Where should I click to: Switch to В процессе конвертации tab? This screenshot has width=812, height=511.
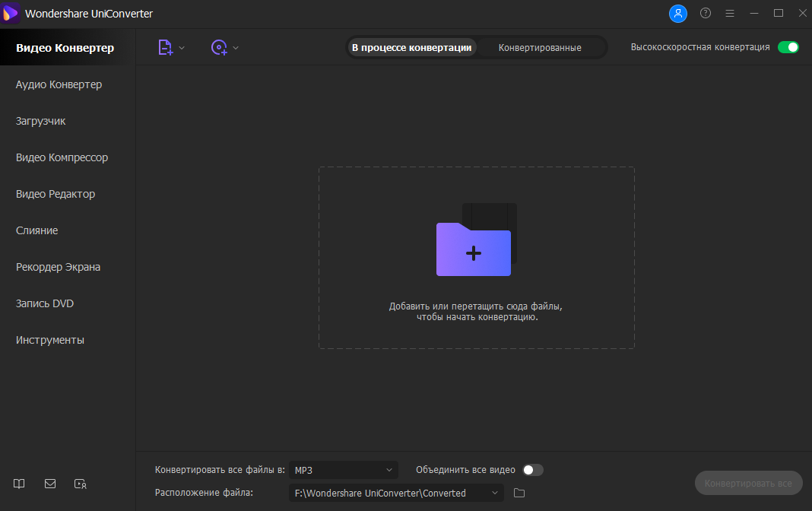coord(411,48)
